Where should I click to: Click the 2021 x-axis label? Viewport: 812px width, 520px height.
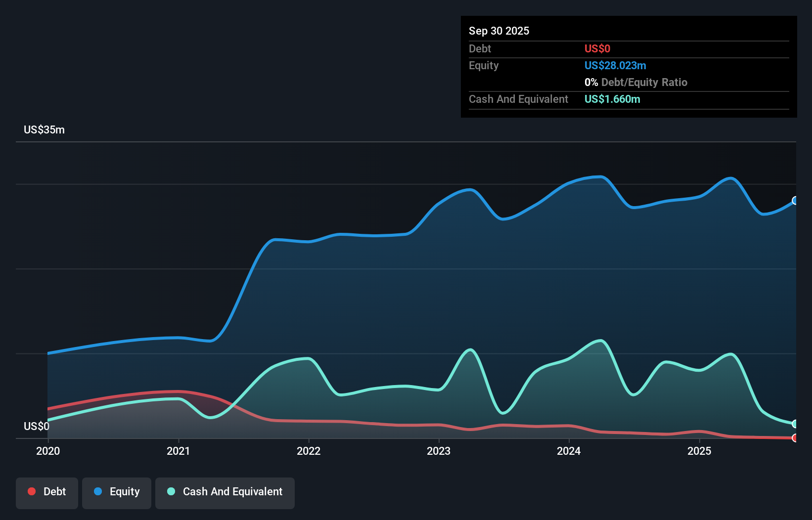pyautogui.click(x=178, y=451)
